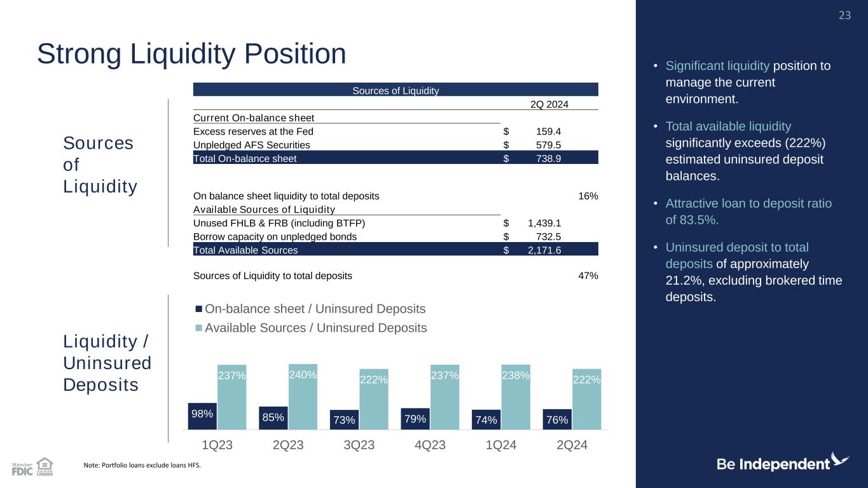
Task: Click the Sources of Liquidity table header
Action: 396,90
